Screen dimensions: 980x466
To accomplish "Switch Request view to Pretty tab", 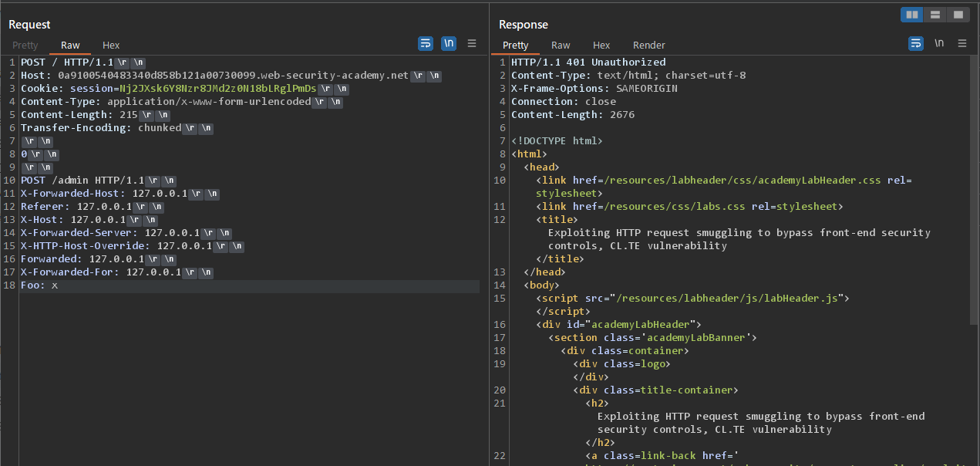I will (x=25, y=46).
